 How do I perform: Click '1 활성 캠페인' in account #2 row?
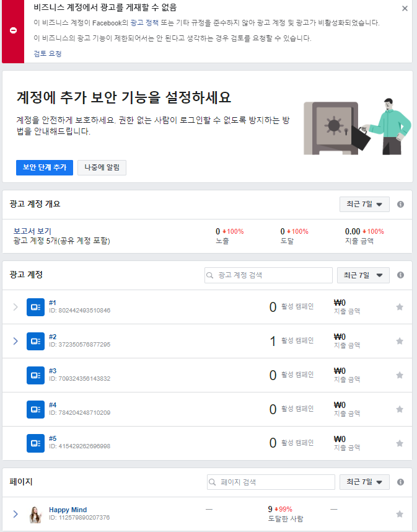[292, 341]
